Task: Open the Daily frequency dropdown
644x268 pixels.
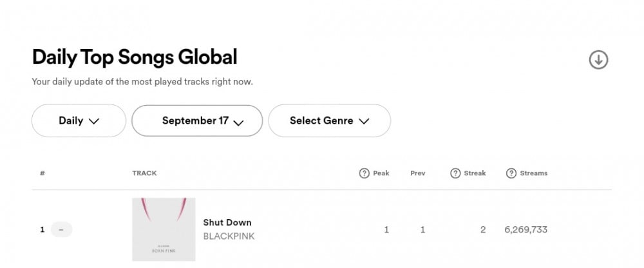Action: (79, 120)
